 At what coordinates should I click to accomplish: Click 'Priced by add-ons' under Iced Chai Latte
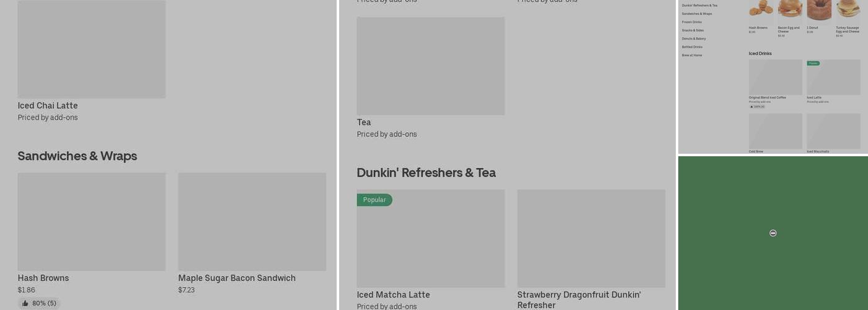(x=48, y=118)
